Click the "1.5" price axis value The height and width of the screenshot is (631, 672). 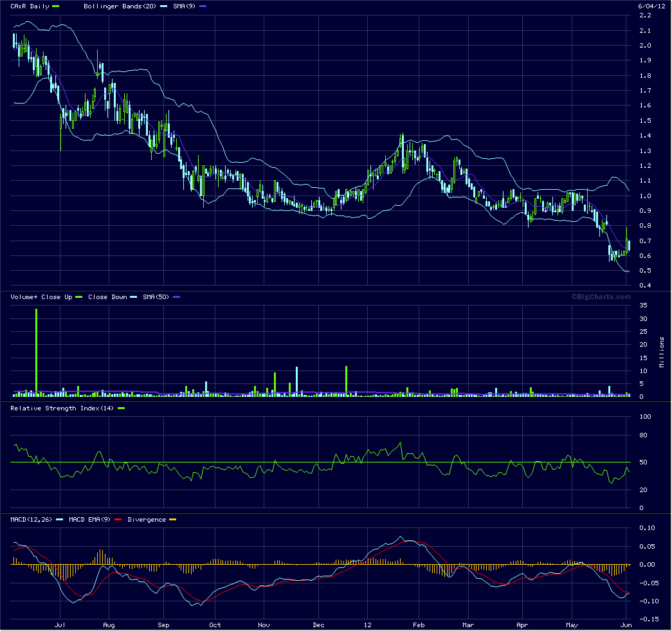[645, 121]
